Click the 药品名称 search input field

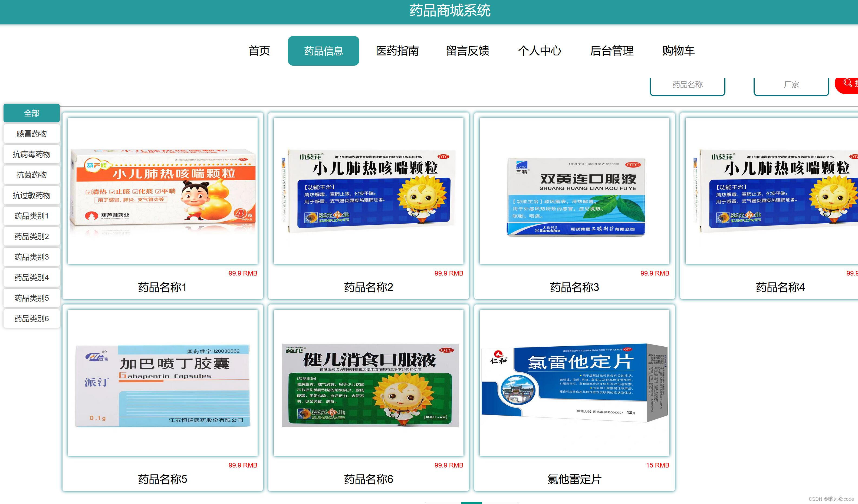pos(688,84)
